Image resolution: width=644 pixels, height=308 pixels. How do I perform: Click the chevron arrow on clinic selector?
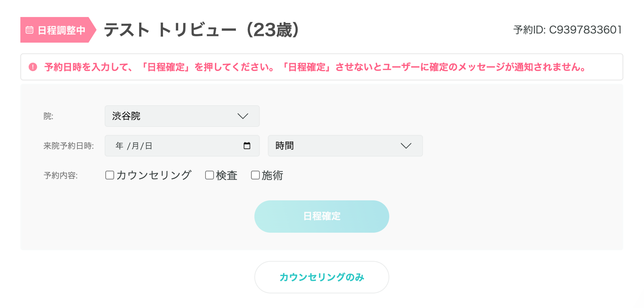tap(243, 116)
